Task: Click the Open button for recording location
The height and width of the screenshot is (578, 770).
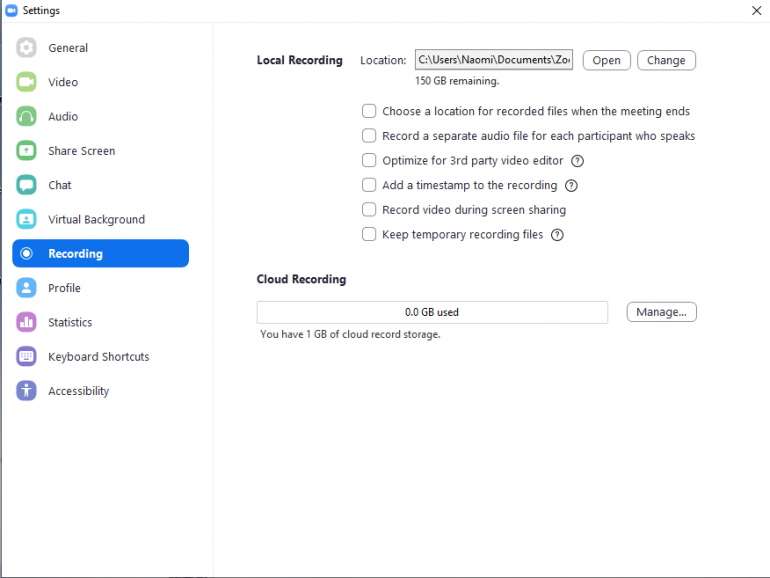Action: pos(606,60)
